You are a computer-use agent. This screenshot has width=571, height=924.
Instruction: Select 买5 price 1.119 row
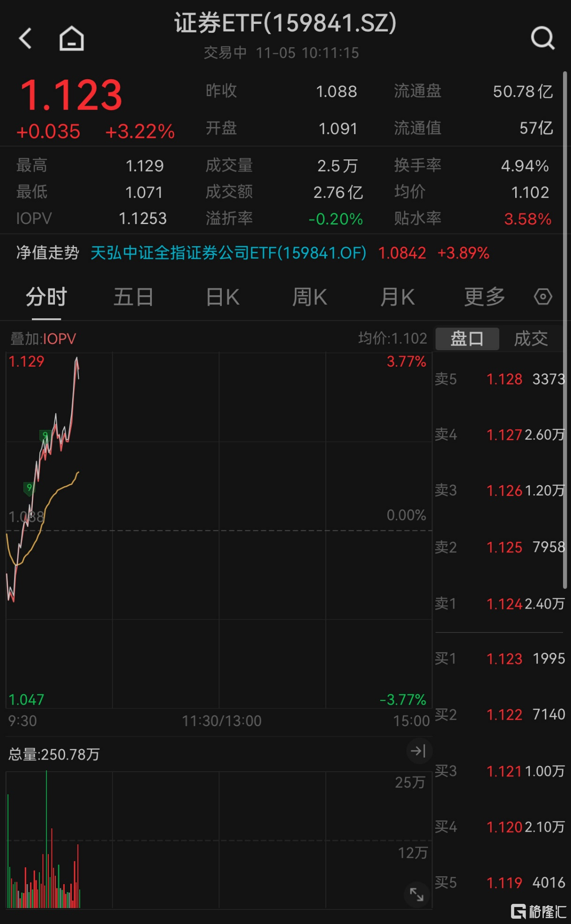point(500,883)
